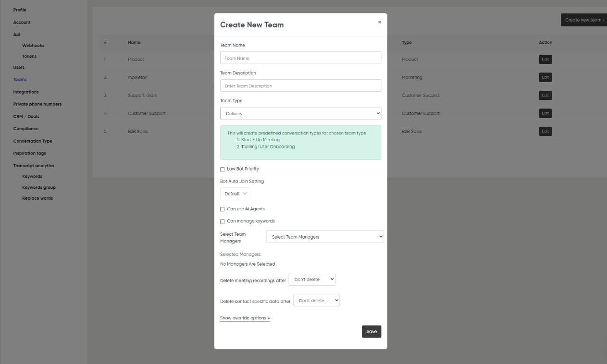Open Delete contact specific data after dropdown
Viewport: 607px width, 364px height.
click(316, 301)
